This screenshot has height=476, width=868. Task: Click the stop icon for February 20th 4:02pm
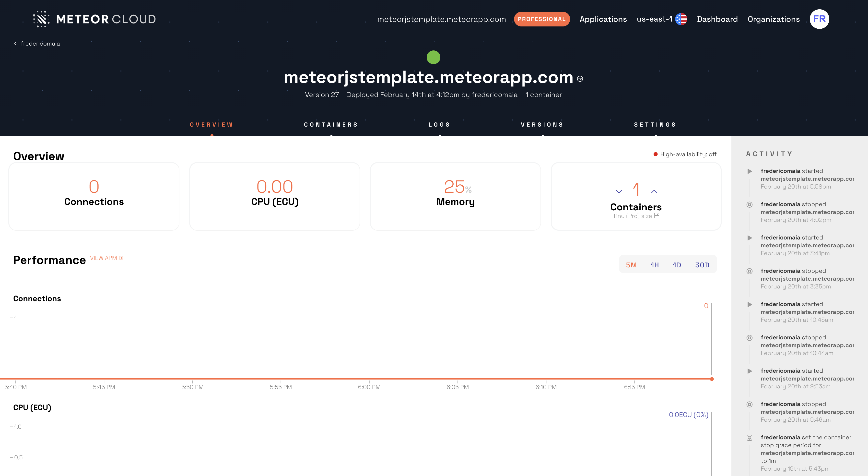point(749,205)
